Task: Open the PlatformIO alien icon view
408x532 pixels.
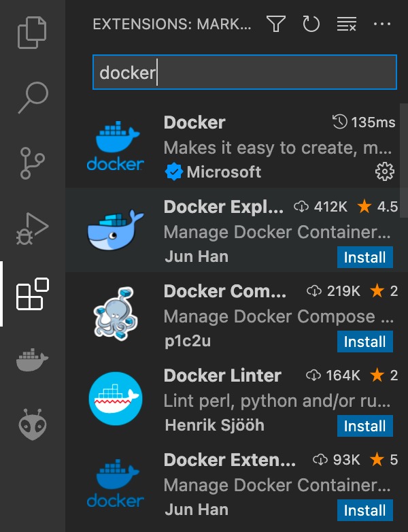Action: (x=33, y=425)
